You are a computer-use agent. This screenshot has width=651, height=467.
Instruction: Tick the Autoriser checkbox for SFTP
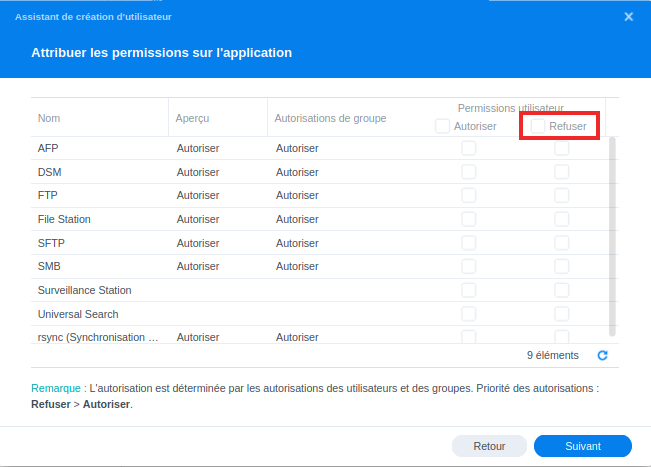(468, 243)
